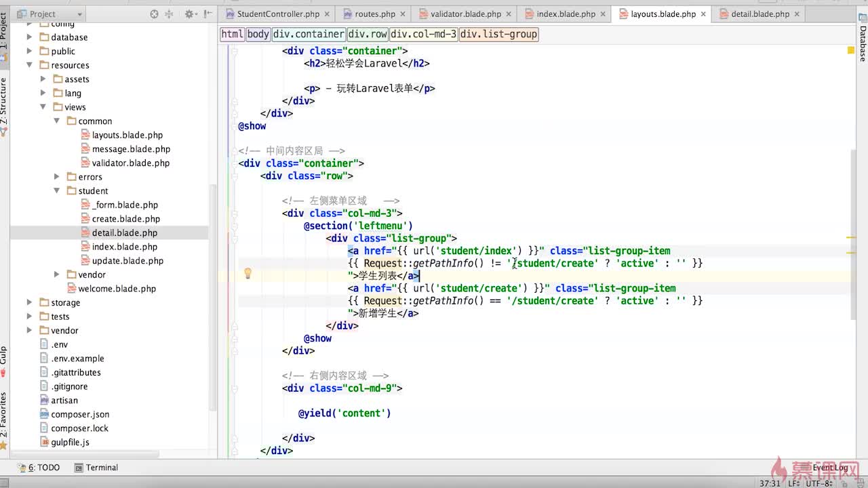Collapse all in the Project panel
868x488 pixels.
click(168, 14)
